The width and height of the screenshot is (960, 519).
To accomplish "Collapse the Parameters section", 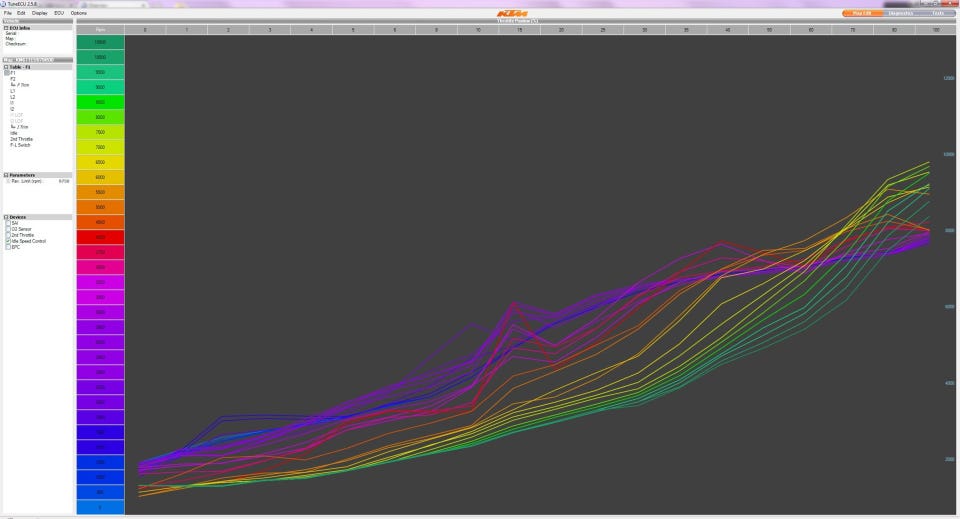I will tap(6, 175).
